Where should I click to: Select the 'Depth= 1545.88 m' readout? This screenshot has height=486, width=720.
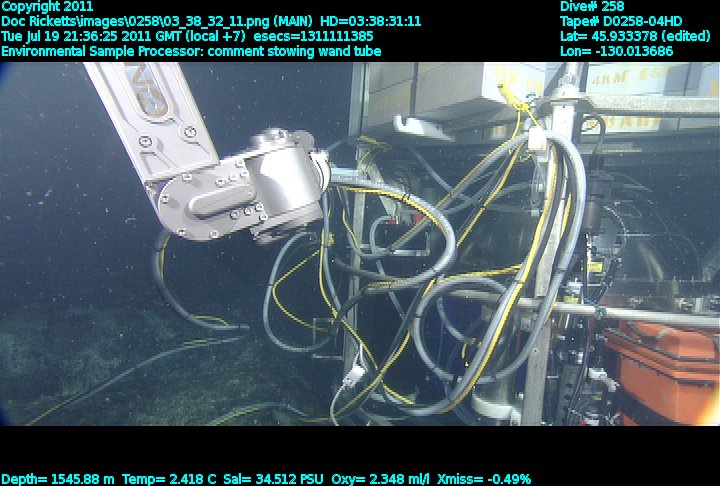coord(58,479)
